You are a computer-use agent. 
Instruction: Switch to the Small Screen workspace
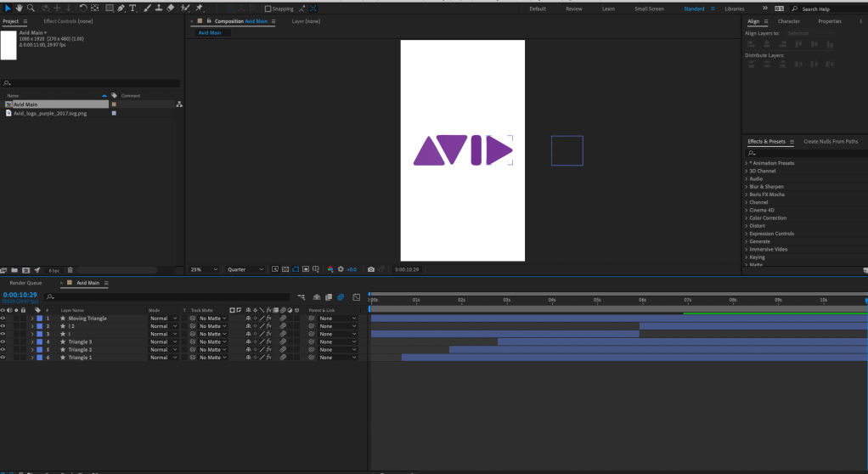(650, 8)
